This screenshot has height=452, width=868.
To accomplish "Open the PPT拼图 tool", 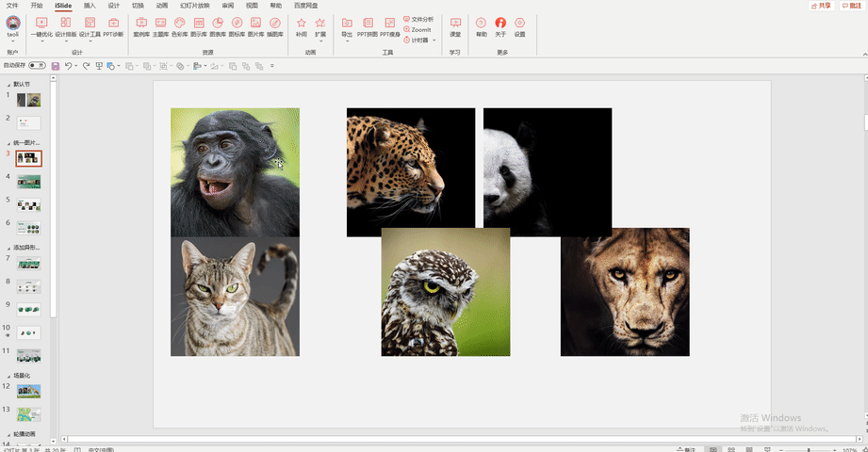I will (x=368, y=26).
